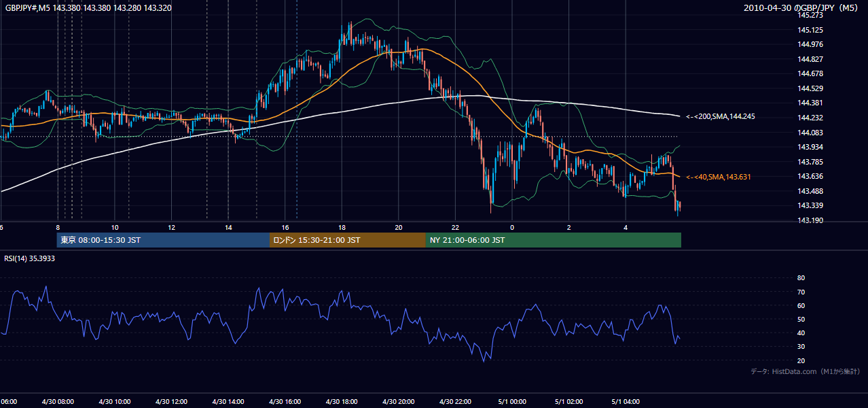Click the 4/30 16:00 bottom time label
Screen dimensions: 868x408
(285, 402)
